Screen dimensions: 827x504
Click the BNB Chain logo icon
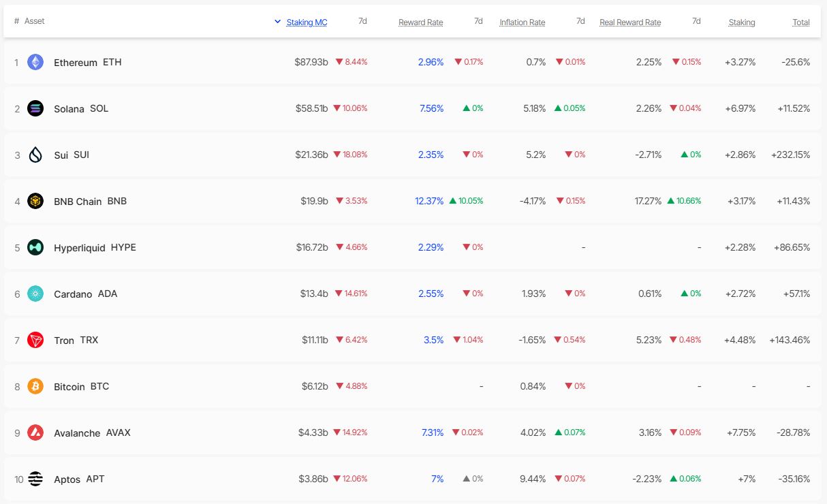point(35,201)
